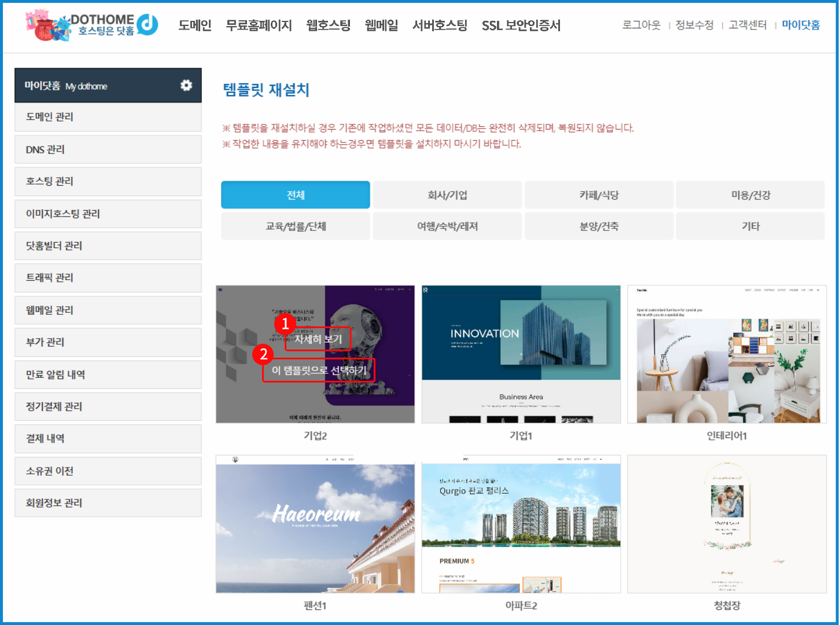This screenshot has width=840, height=625.
Task: Click SSL 보안인증서 in top navigation
Action: [521, 25]
